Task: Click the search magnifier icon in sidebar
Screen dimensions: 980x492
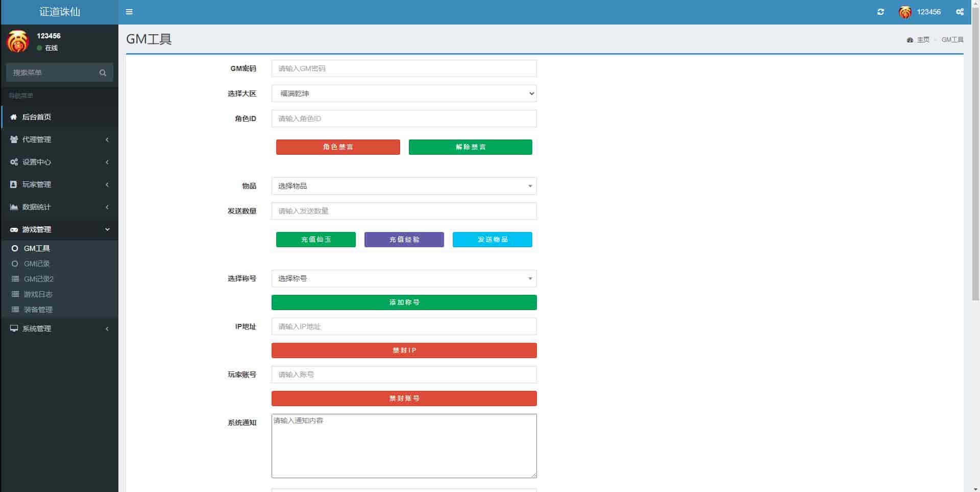Action: pos(103,73)
